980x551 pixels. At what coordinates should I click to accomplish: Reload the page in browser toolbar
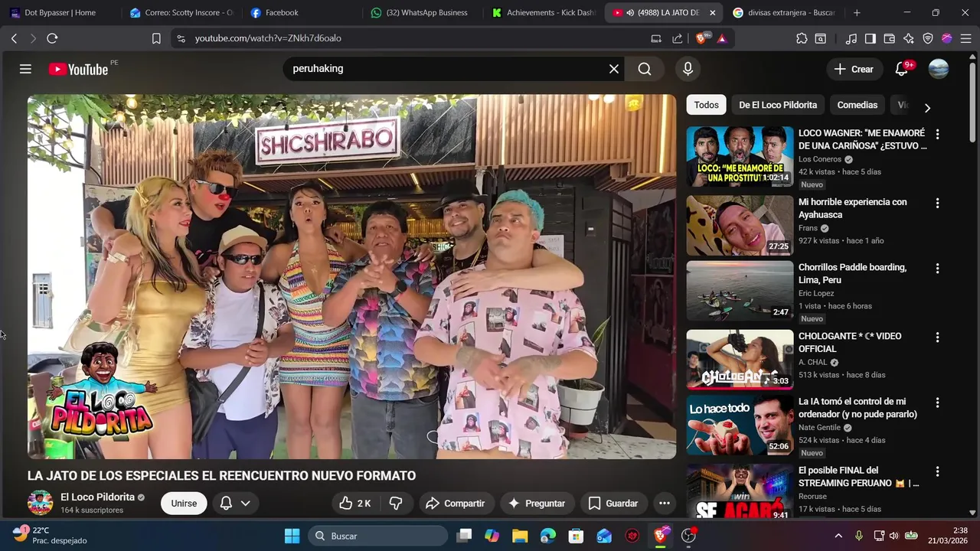(x=52, y=38)
